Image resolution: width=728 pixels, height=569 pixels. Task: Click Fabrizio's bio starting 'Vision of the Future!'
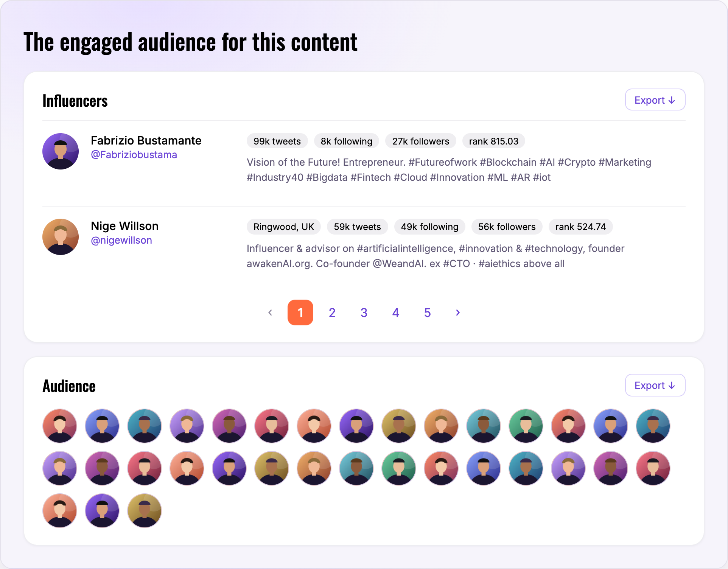pos(449,170)
